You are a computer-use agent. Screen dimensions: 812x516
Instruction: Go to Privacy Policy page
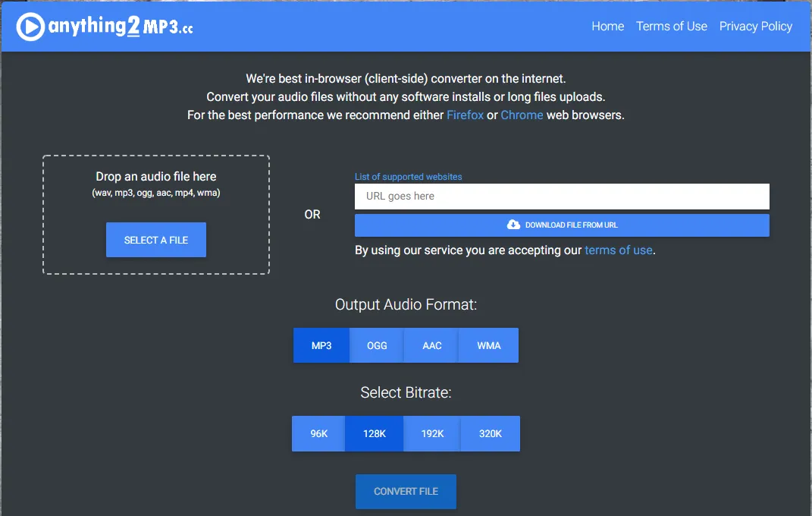755,27
